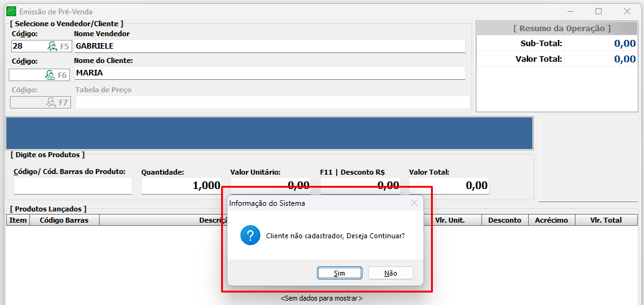Viewport: 644px width, 305px height.
Task: Close the Informação do Sistema dialog
Action: (x=414, y=203)
